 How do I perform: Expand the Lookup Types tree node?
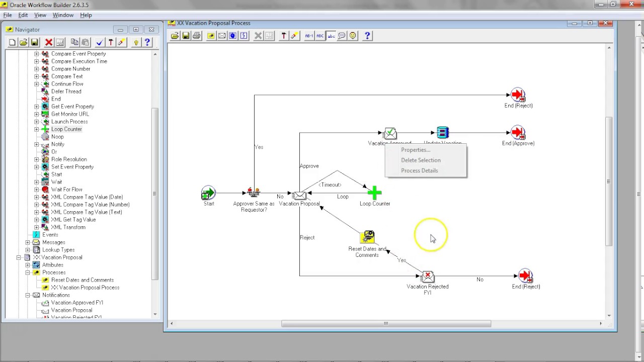pyautogui.click(x=28, y=250)
